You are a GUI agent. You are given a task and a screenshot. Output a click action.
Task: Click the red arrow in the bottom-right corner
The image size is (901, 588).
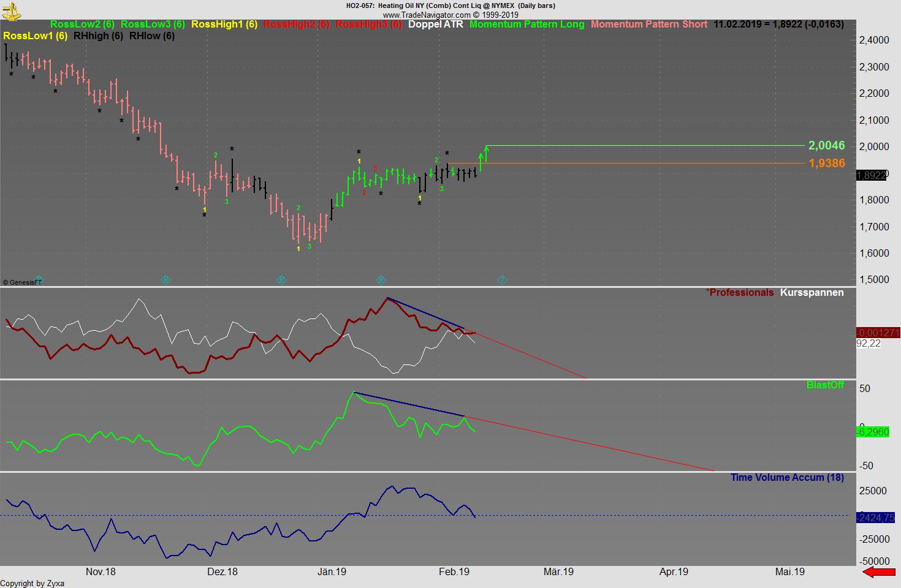click(880, 572)
